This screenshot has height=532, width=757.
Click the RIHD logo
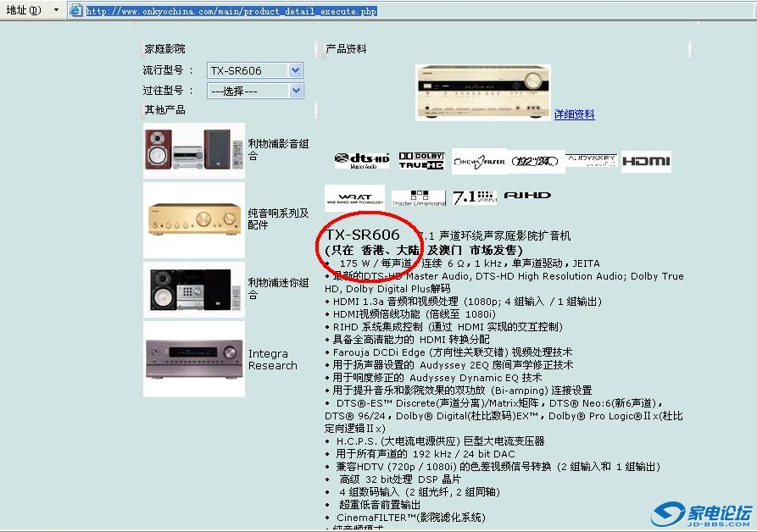[527, 196]
